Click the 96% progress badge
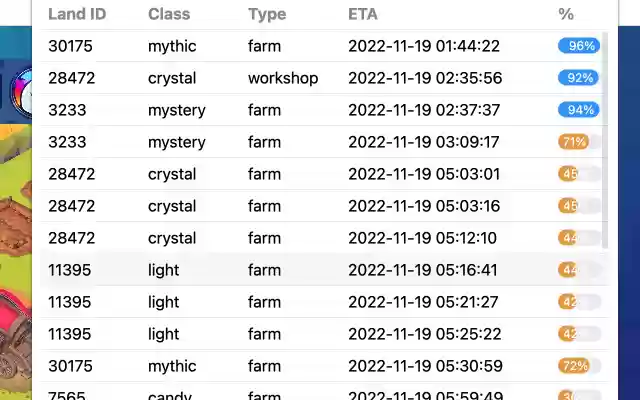The image size is (640, 400). 579,46
